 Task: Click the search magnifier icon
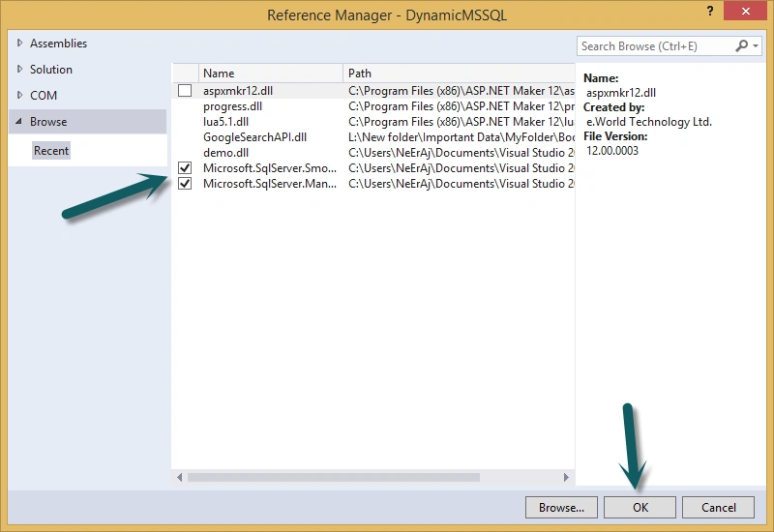click(x=741, y=45)
